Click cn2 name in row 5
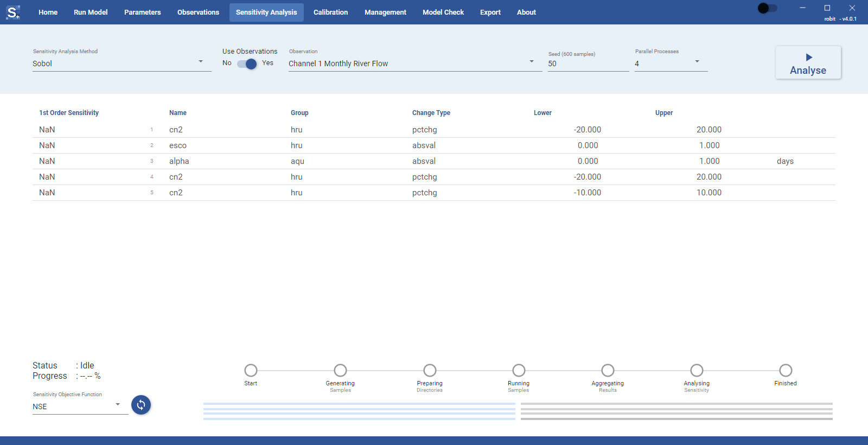Screen dimensions: 868x445 (x=176, y=193)
